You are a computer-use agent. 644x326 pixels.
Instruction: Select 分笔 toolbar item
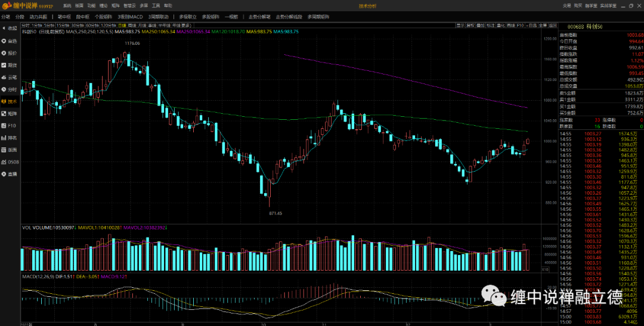[5, 17]
